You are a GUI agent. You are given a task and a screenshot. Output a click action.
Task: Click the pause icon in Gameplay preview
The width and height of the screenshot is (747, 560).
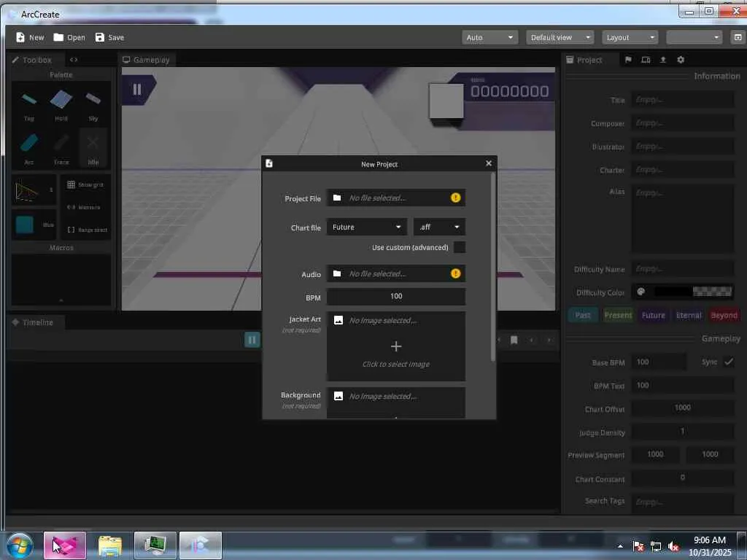[x=136, y=89]
